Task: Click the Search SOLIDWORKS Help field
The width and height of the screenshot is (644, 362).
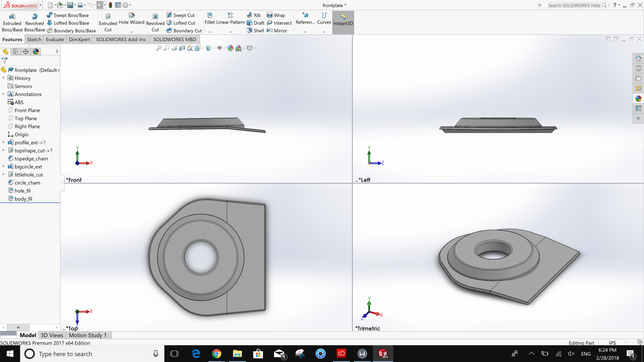Action: [574, 5]
